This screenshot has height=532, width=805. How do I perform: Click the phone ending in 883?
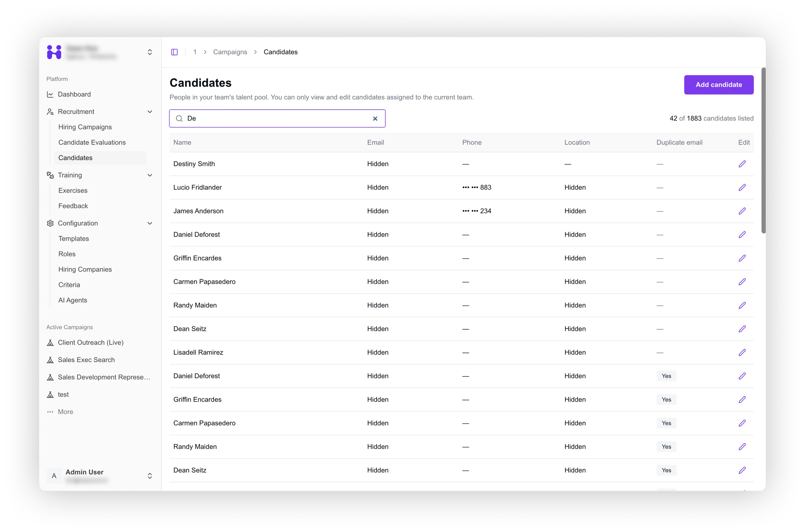click(x=476, y=187)
